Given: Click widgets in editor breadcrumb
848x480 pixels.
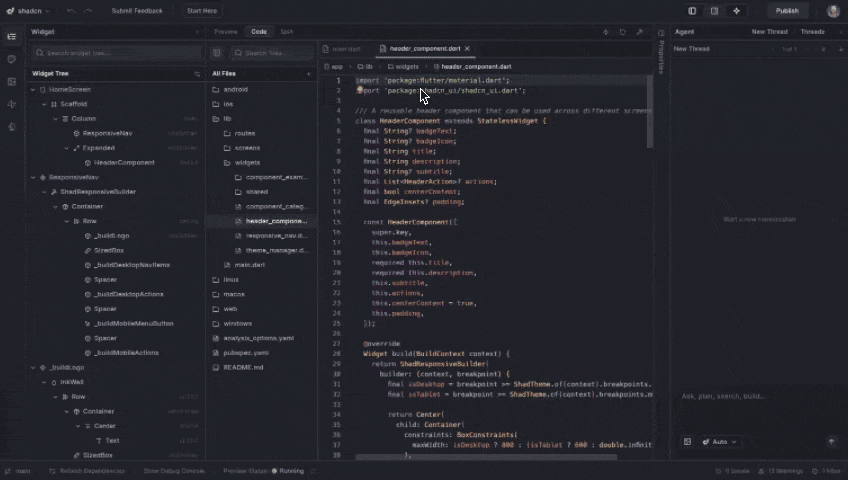Looking at the screenshot, I should click(x=407, y=67).
